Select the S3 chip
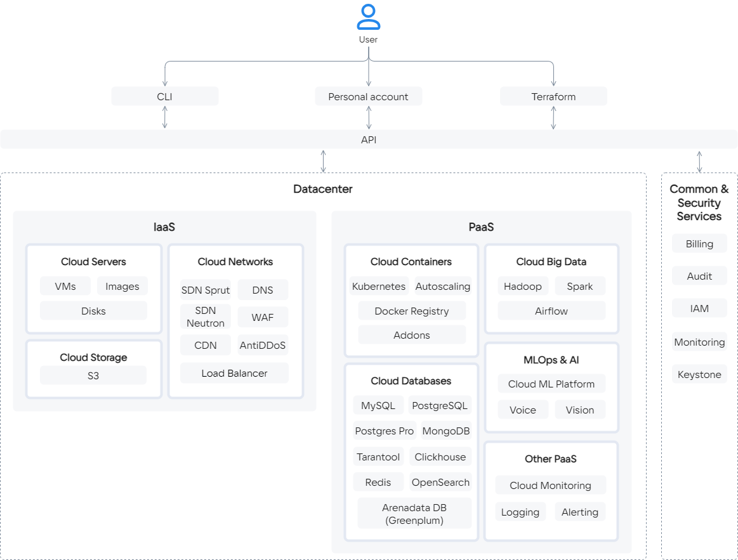The image size is (738, 560). [x=93, y=375]
